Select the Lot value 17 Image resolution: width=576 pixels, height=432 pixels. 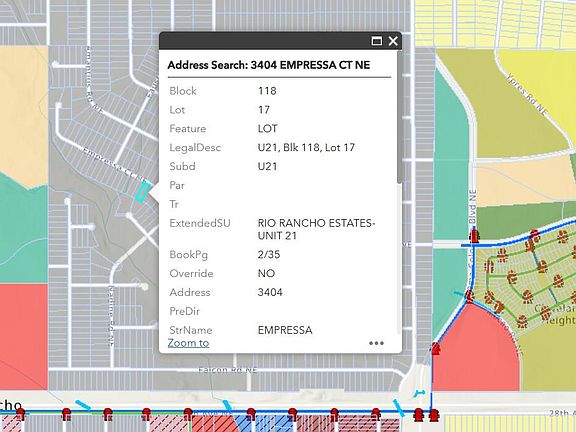pos(264,109)
